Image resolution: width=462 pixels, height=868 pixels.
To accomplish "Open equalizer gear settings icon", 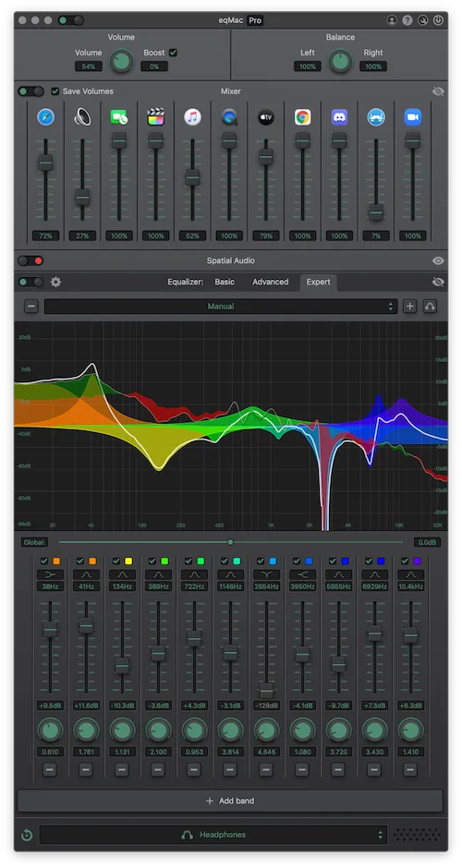I will point(55,282).
